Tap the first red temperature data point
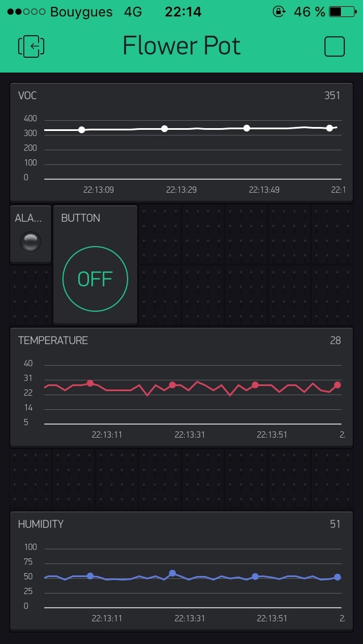The image size is (363, 644). tap(90, 383)
